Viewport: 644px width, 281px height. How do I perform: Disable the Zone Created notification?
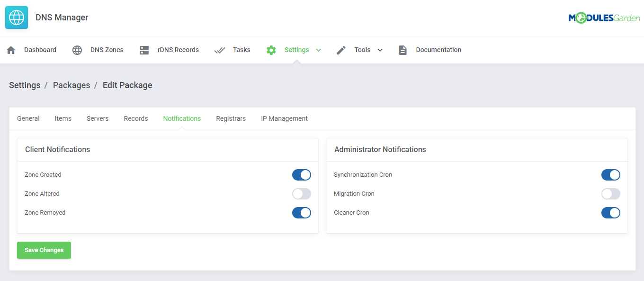[x=302, y=174]
